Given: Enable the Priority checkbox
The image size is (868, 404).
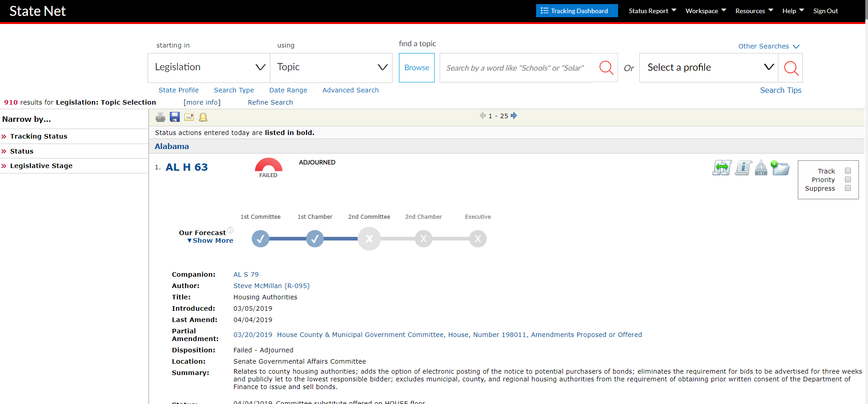Looking at the screenshot, I should click(x=848, y=179).
